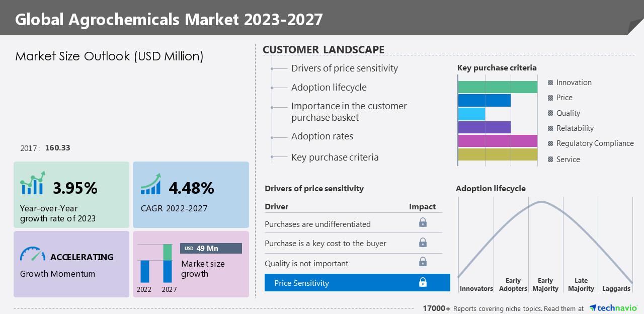Expand Drivers of price sensitivity item
This screenshot has width=644, height=314.
pyautogui.click(x=344, y=68)
